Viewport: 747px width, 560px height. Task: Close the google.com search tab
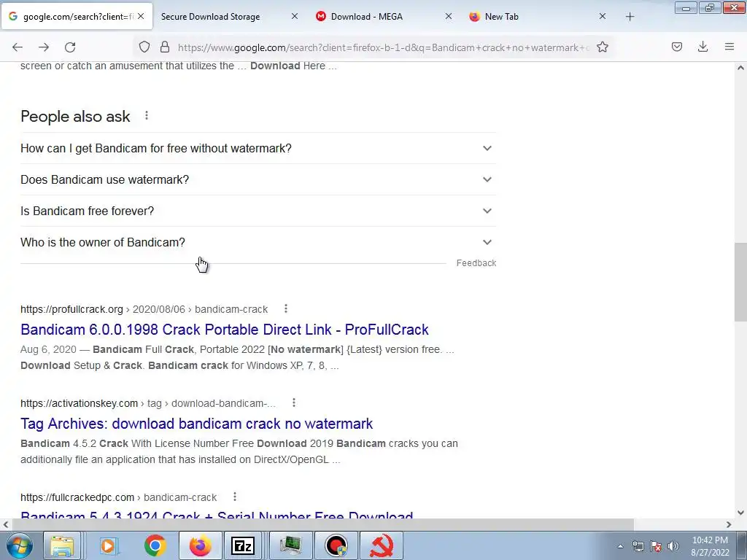tap(141, 16)
